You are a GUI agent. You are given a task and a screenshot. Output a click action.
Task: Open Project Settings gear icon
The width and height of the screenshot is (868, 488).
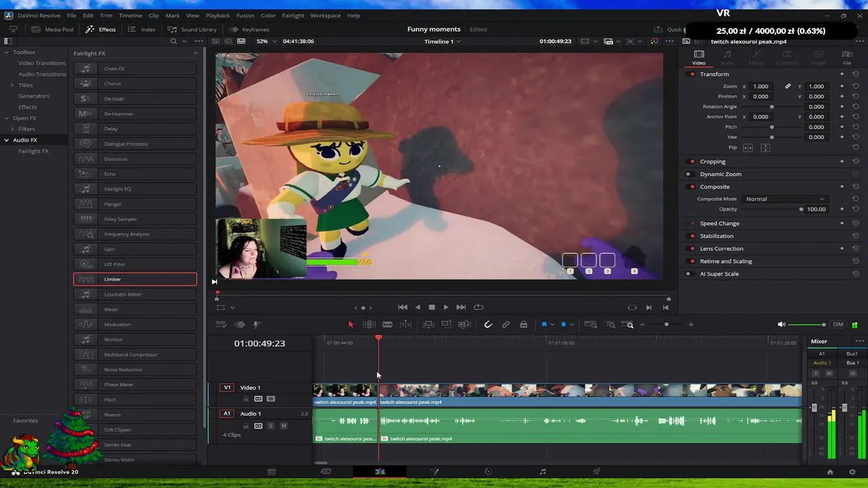pos(852,472)
